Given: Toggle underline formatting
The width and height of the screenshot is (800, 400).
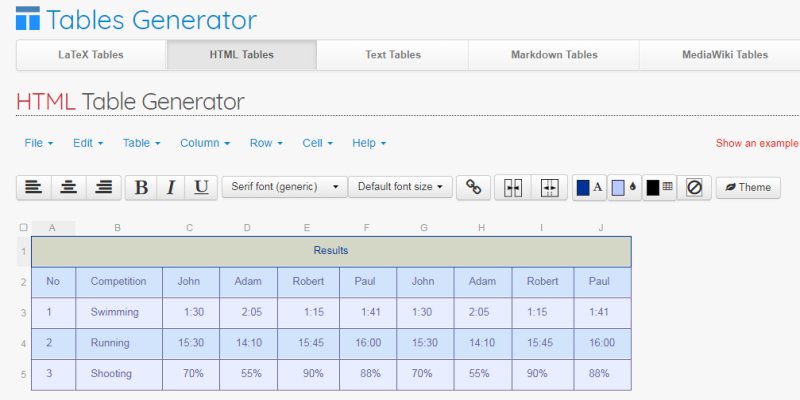Looking at the screenshot, I should pos(201,187).
